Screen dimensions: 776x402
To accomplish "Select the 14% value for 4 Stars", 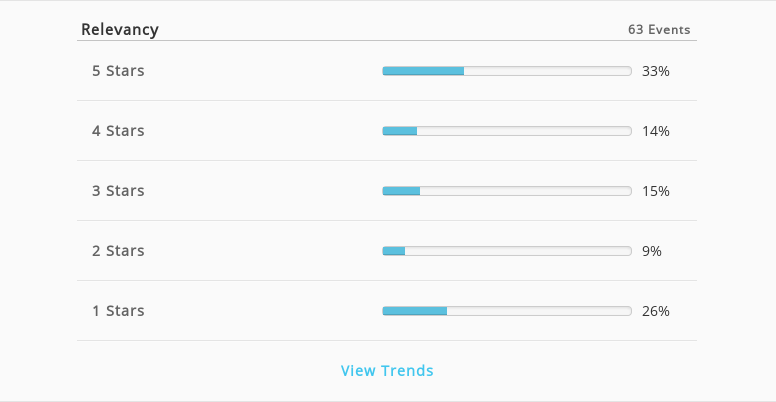I will click(x=656, y=131).
